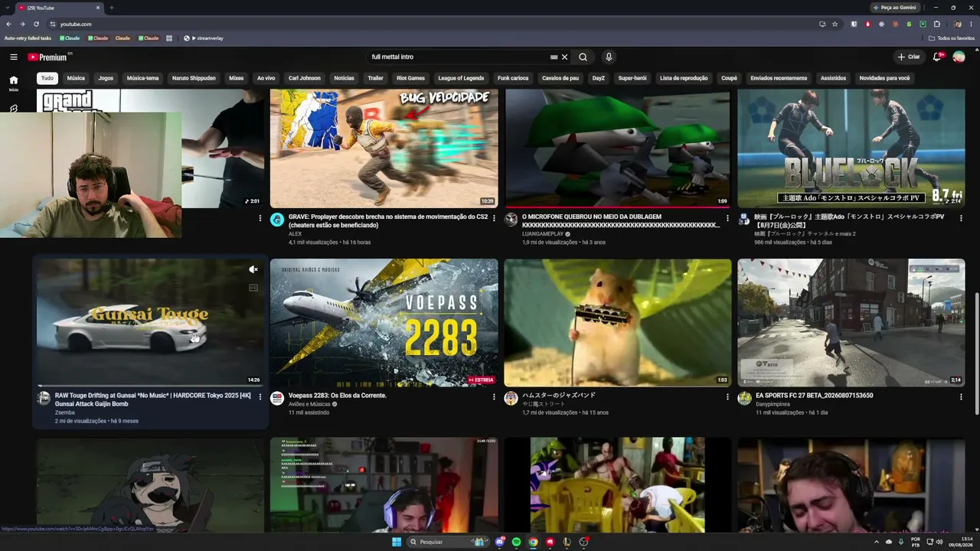Open the YouTube account avatar menu
The image size is (980, 551).
959,57
